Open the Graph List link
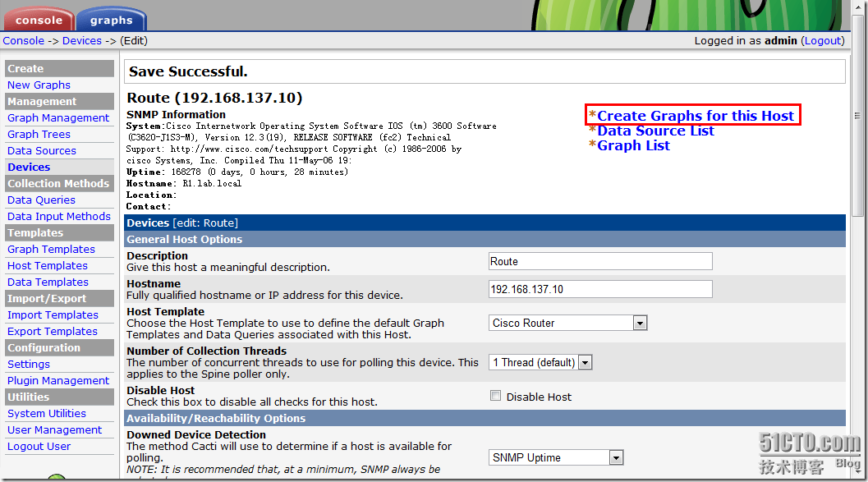 [633, 145]
